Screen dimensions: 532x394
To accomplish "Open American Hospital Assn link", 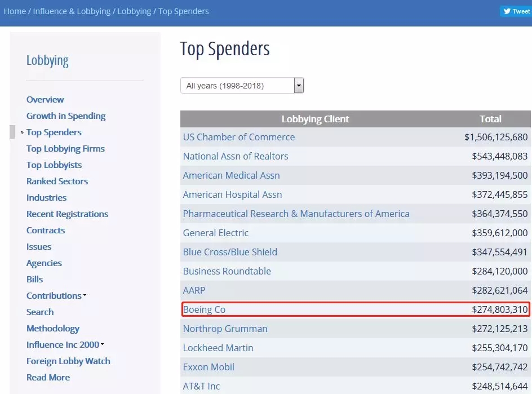I will (x=232, y=194).
